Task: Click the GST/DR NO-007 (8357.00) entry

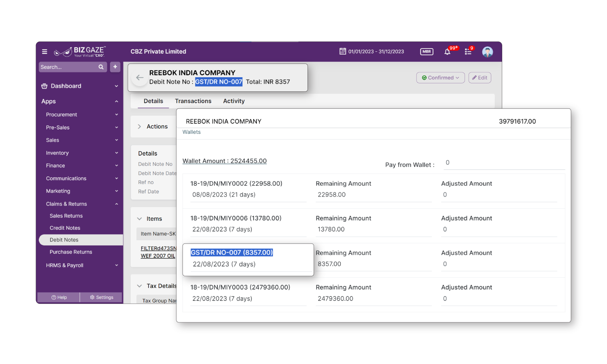Action: (x=232, y=252)
